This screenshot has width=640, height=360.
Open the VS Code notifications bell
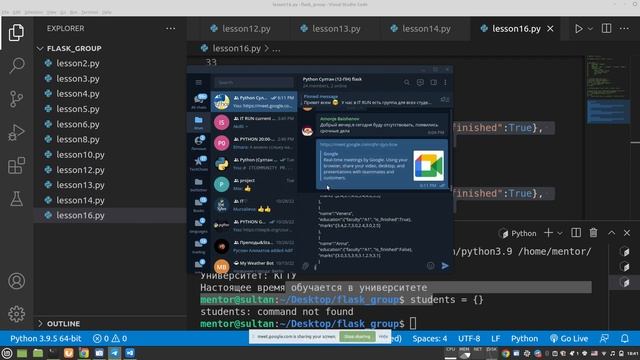click(624, 339)
